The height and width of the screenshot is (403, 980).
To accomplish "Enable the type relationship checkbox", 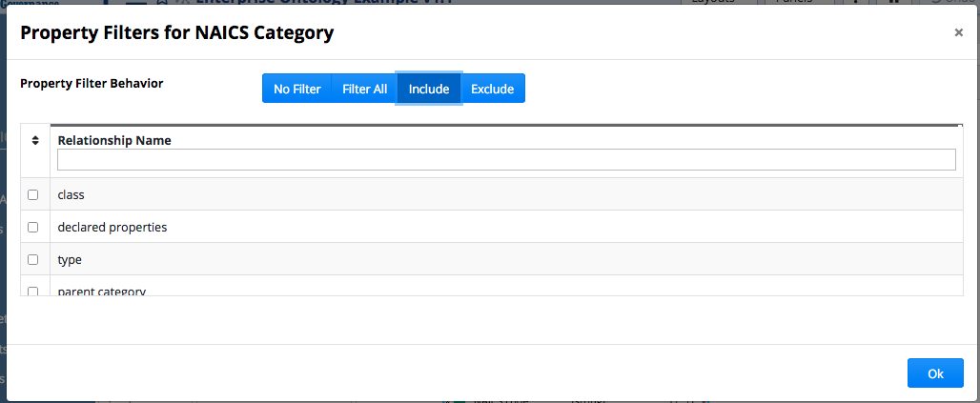I will pyautogui.click(x=33, y=259).
